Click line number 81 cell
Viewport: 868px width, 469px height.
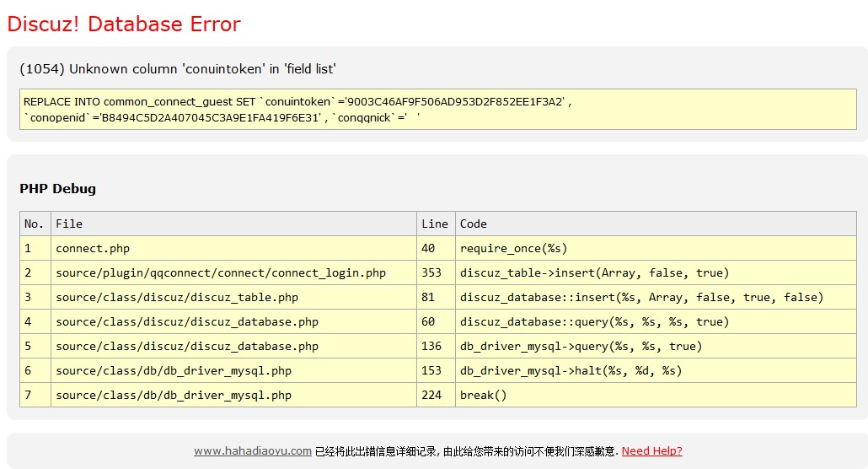[436, 297]
